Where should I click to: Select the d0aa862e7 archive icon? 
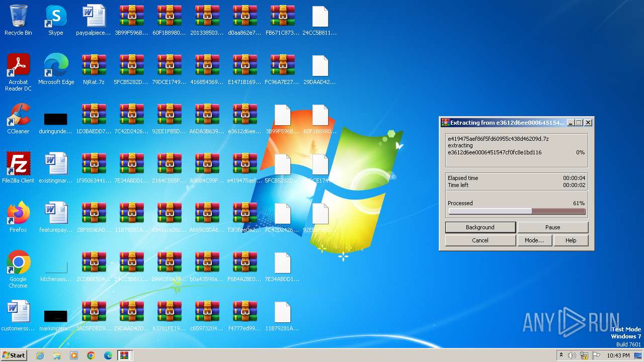point(245,17)
